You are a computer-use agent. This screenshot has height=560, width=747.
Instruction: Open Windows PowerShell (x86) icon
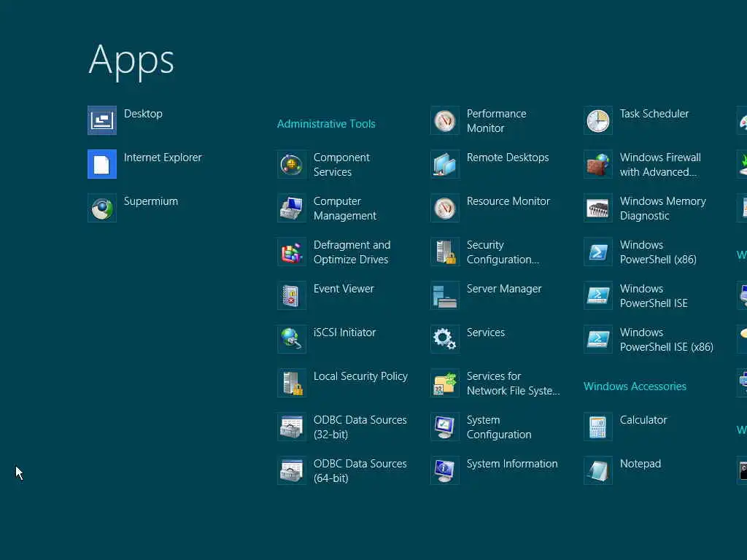pyautogui.click(x=598, y=252)
